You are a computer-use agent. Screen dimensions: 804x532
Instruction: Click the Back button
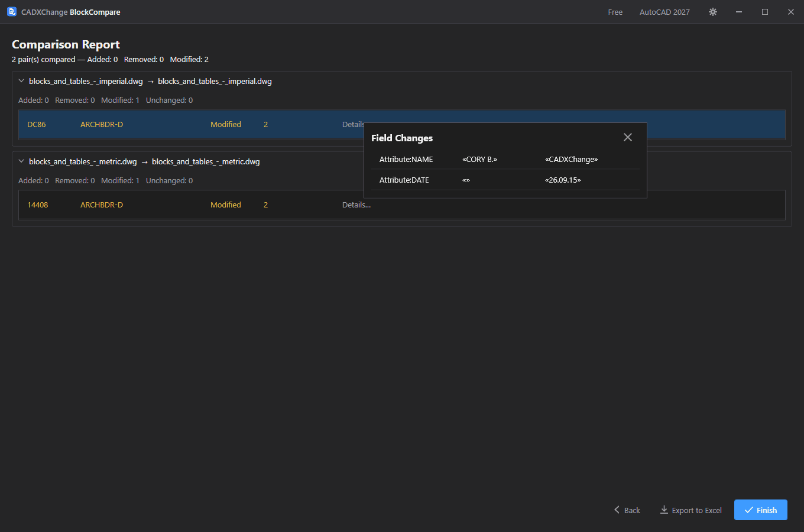point(627,510)
